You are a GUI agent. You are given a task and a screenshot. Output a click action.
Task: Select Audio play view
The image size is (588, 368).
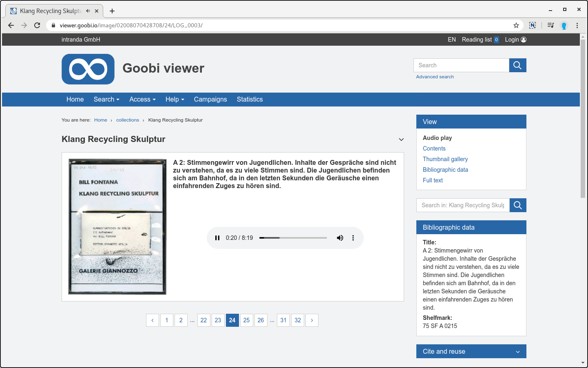[x=437, y=138]
